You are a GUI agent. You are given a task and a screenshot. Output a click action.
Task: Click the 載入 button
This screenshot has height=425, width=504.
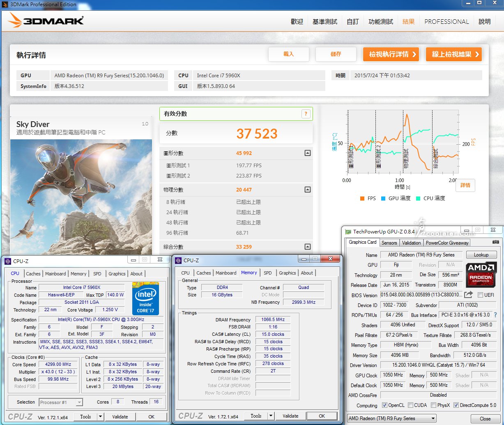pyautogui.click(x=289, y=54)
